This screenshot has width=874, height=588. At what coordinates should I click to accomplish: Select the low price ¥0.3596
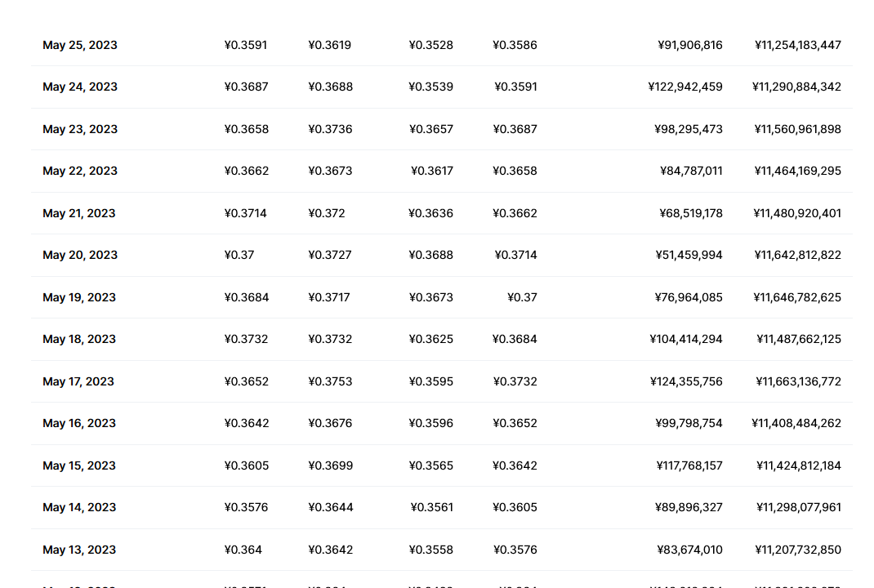(x=431, y=423)
